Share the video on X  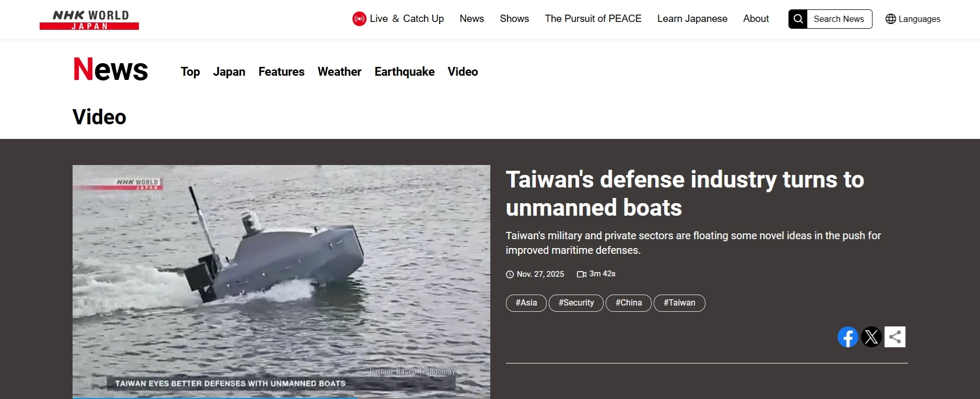point(871,337)
